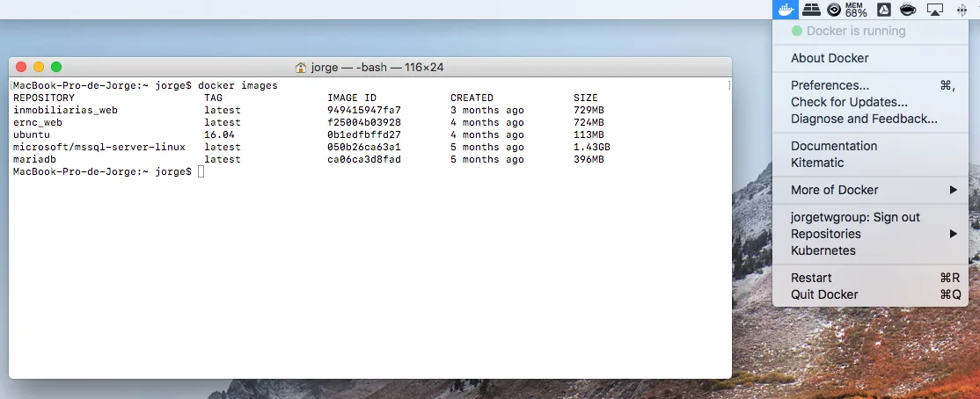The width and height of the screenshot is (980, 399).
Task: Close the Terminal window with red button
Action: coord(21,67)
